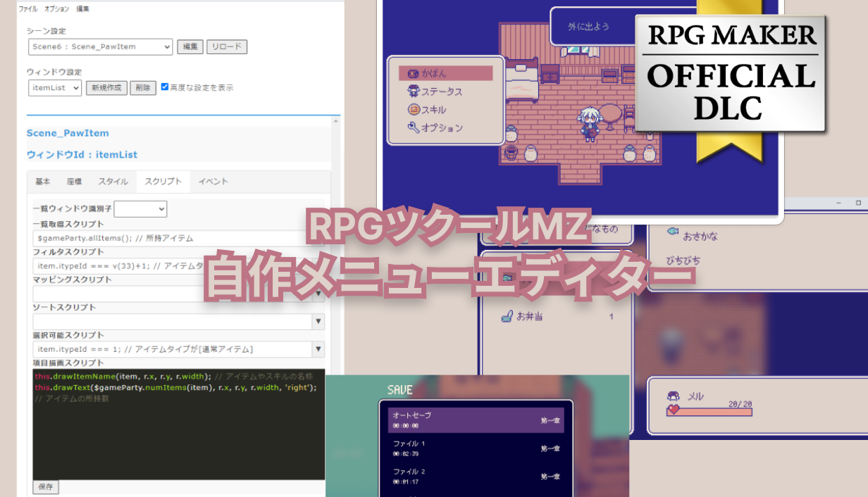Click the skill icon beside スキル
This screenshot has height=497, width=868.
click(x=414, y=110)
